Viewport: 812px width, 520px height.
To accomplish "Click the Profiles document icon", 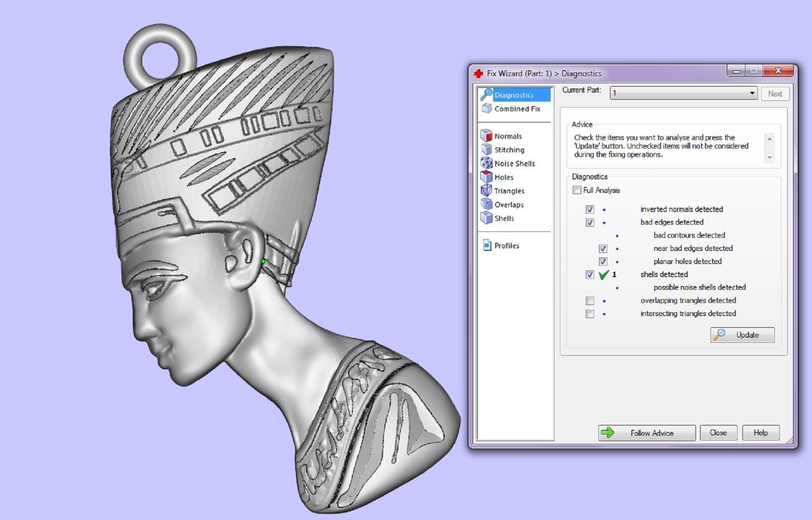I will click(487, 245).
